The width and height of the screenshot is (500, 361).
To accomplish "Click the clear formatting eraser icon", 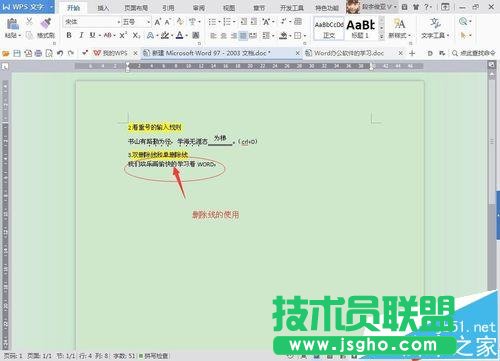I will click(180, 22).
